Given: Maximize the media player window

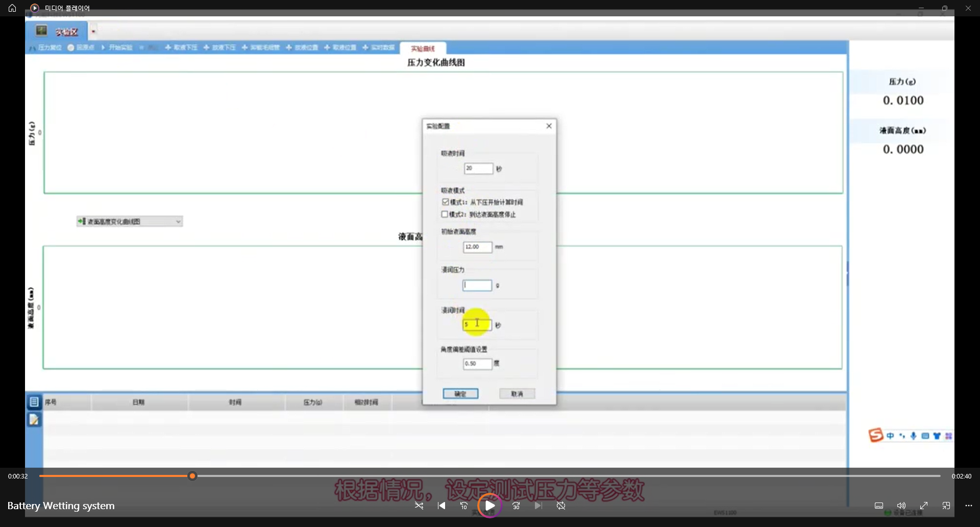Looking at the screenshot, I should coord(944,8).
